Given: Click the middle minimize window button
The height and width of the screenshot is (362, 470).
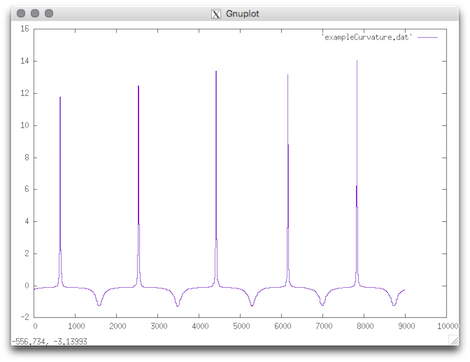Looking at the screenshot, I should [35, 13].
